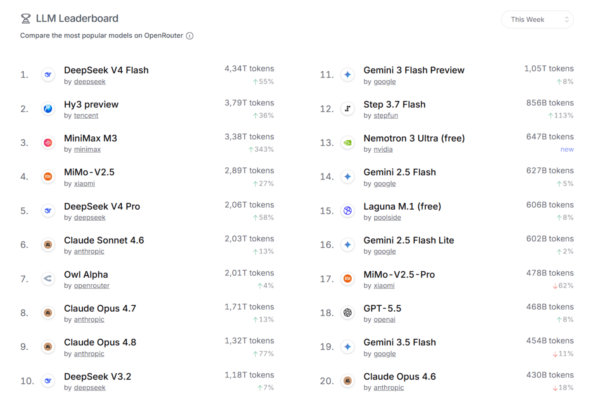Click the LLM Leaderboard trophy icon
Viewport: 592px width, 408px height.
[x=26, y=18]
